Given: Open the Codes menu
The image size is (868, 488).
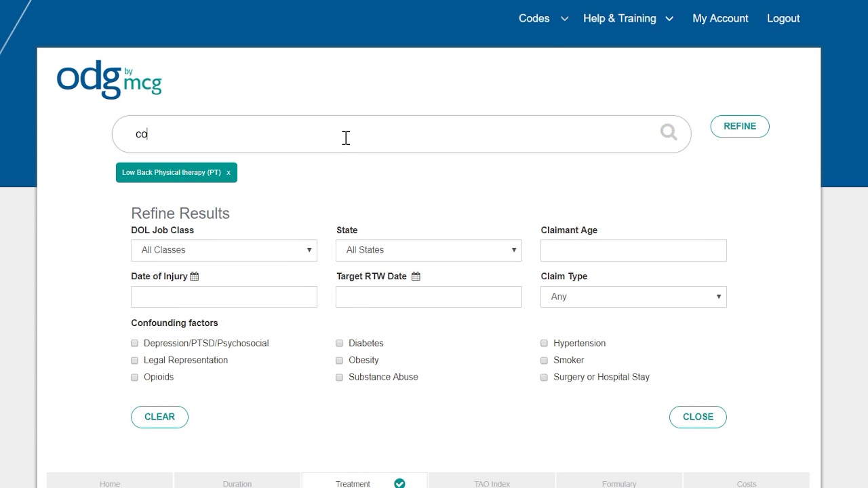Looking at the screenshot, I should (x=542, y=18).
